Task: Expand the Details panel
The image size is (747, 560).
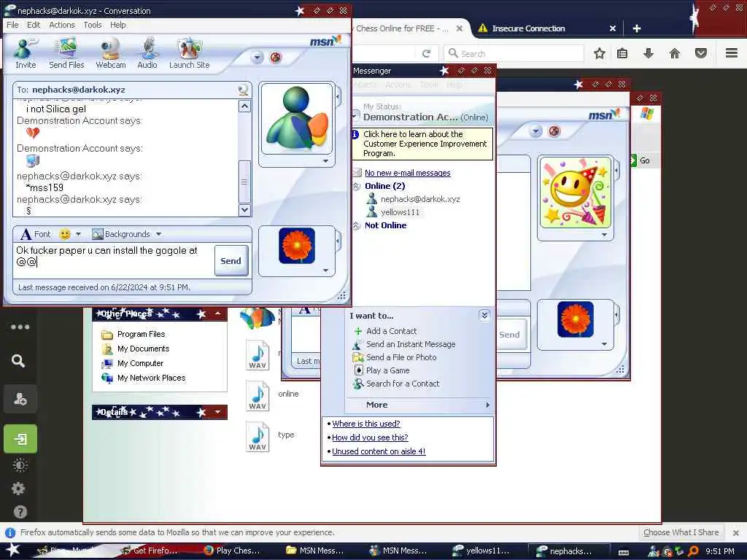Action: pos(217,412)
